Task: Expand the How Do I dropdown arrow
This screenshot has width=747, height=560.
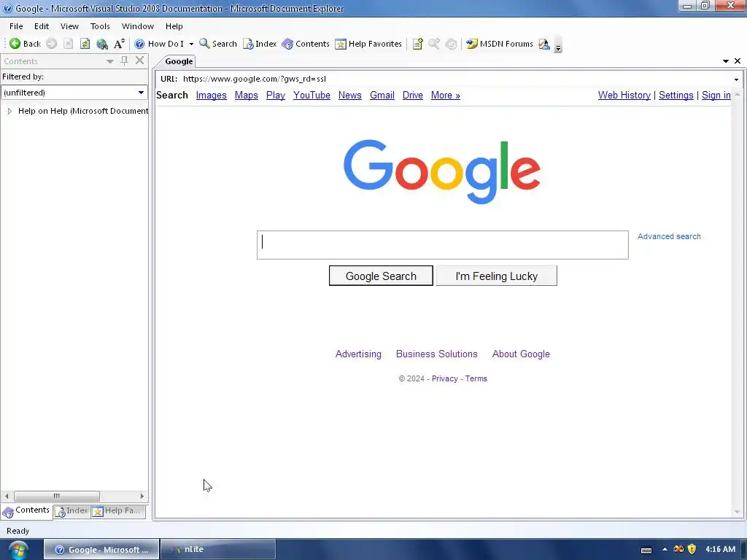Action: point(192,44)
